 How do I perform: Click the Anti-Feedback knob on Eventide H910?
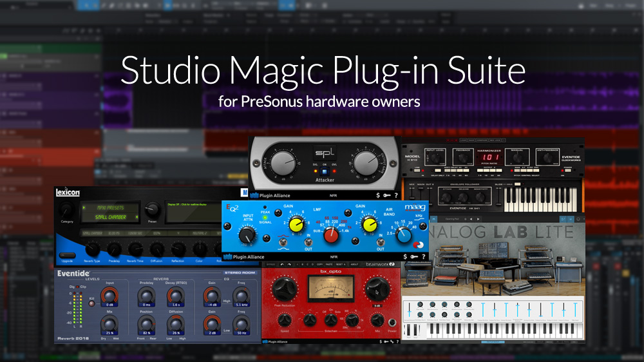pos(548,158)
